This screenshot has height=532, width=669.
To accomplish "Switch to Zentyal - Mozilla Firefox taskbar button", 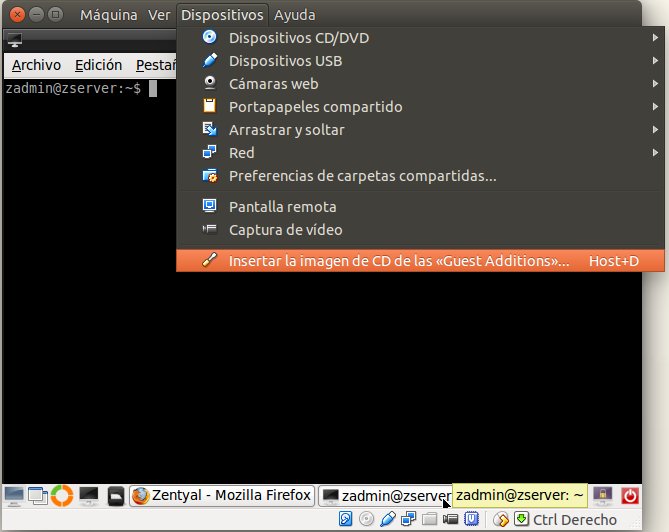I will coord(222,496).
